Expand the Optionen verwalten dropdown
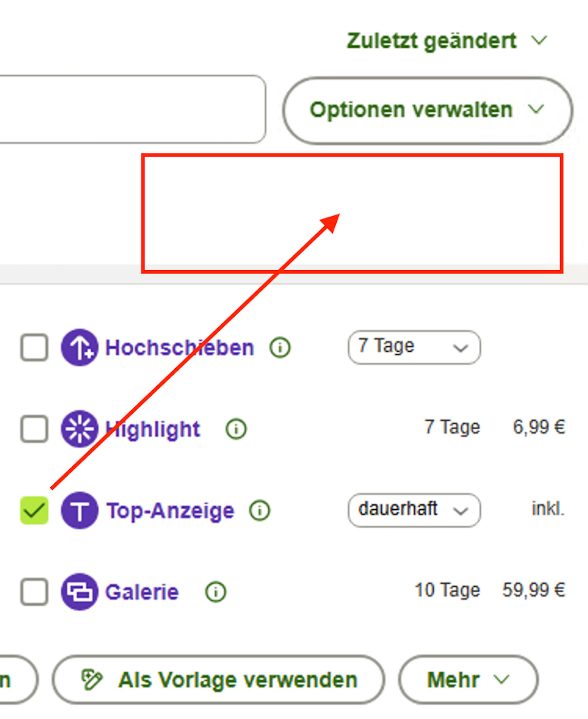Image resolution: width=588 pixels, height=719 pixels. [x=427, y=110]
